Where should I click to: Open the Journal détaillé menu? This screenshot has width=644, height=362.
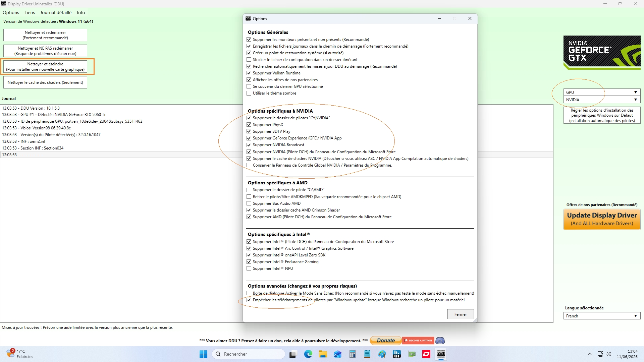pyautogui.click(x=56, y=12)
